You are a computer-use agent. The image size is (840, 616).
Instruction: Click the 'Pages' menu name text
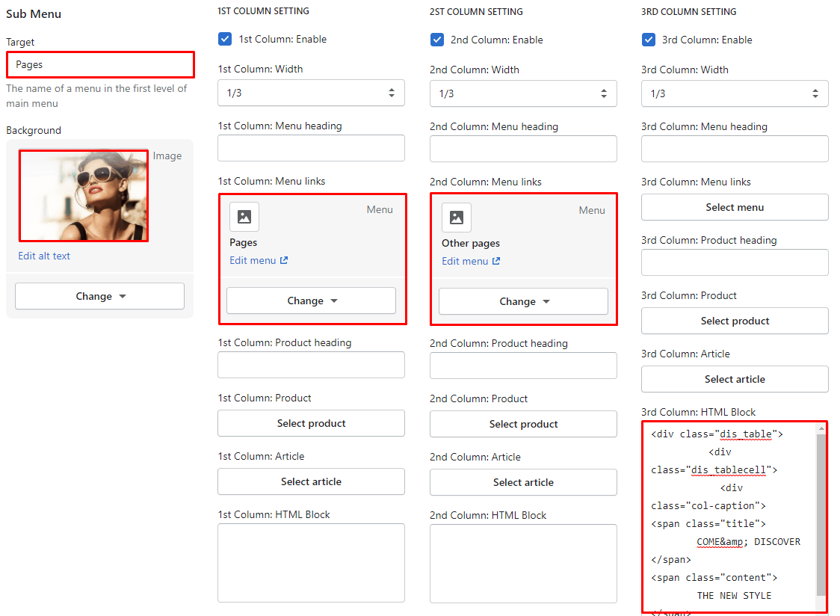coord(243,242)
